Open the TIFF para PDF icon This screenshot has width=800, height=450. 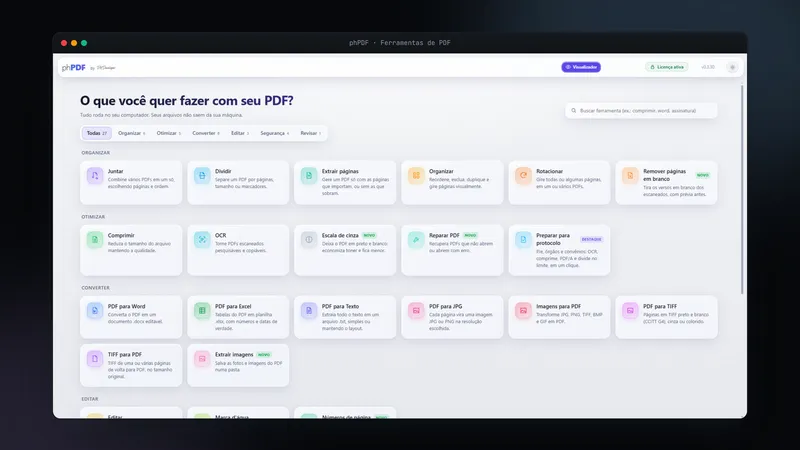click(95, 358)
